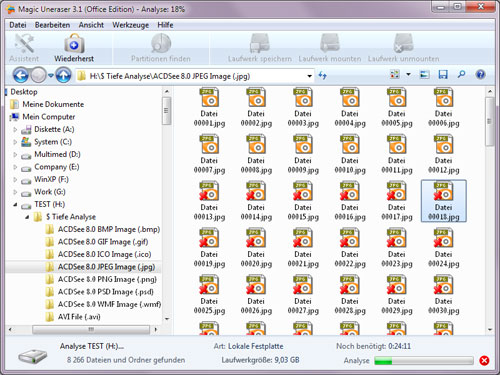This screenshot has width=500, height=375.
Task: Click the view mode icon
Action: click(395, 74)
